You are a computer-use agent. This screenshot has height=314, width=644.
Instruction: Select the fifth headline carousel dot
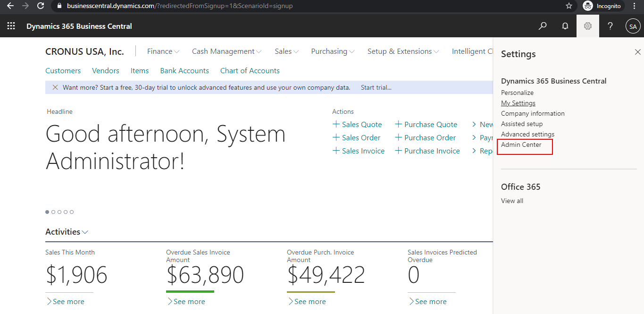(x=72, y=212)
